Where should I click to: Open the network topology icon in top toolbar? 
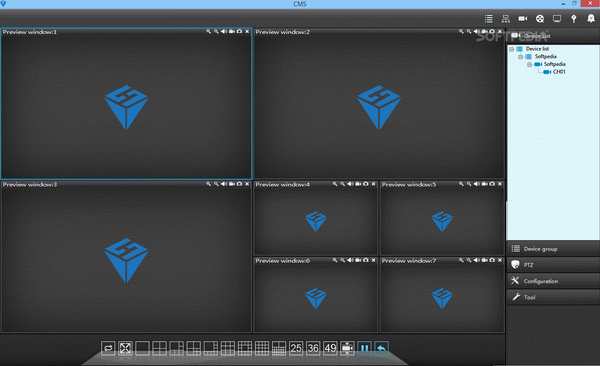[x=505, y=19]
